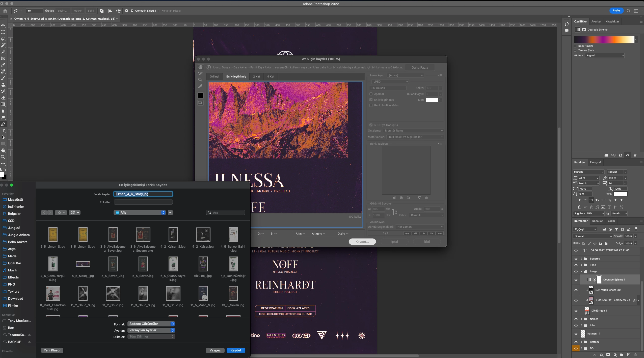Click the Photoshop home icon

click(5, 11)
